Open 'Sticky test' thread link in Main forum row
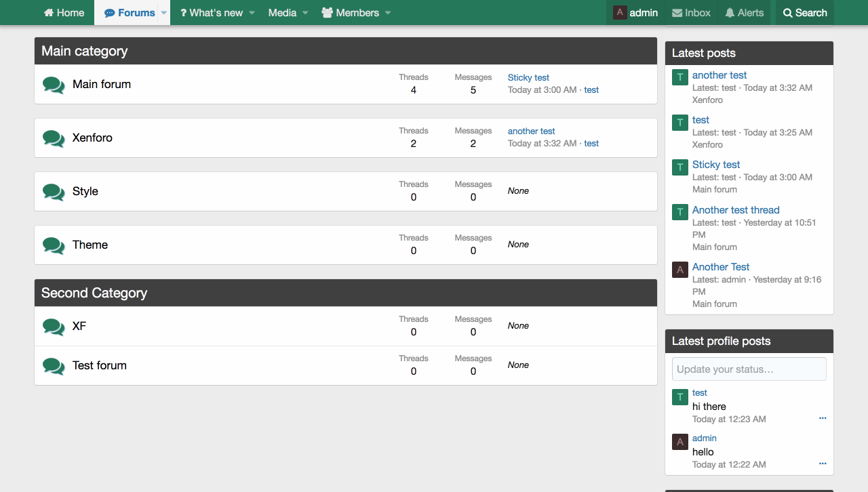 pos(528,78)
